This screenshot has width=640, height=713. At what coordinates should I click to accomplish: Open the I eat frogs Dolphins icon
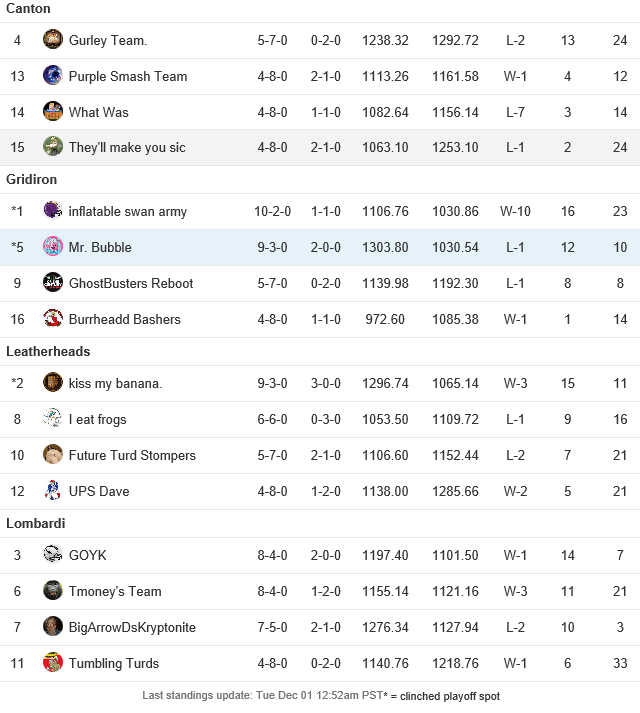53,418
